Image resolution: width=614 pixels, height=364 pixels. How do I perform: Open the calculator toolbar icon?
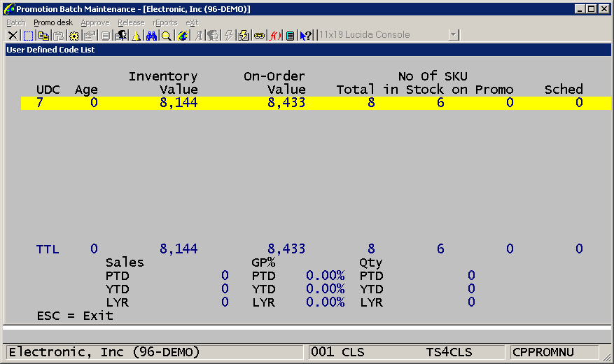coord(290,36)
